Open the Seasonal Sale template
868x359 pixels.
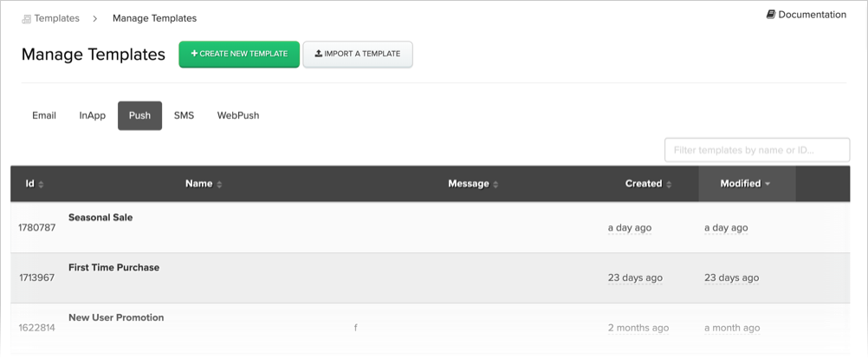click(x=100, y=218)
